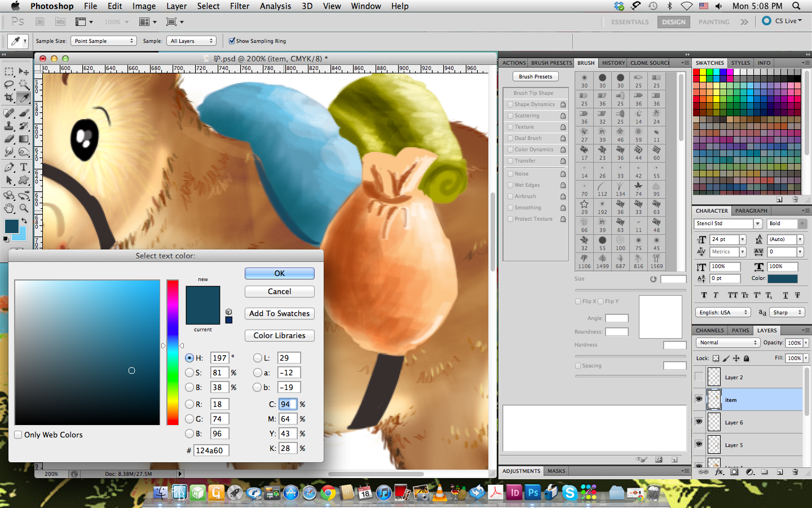Select the Magic Wand tool
Viewport: 812px width, 508px height.
pyautogui.click(x=24, y=85)
